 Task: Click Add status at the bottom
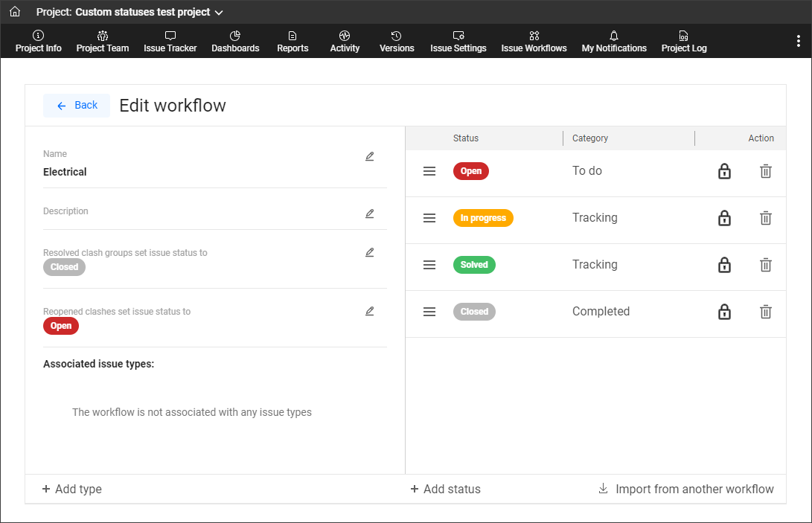(x=445, y=490)
